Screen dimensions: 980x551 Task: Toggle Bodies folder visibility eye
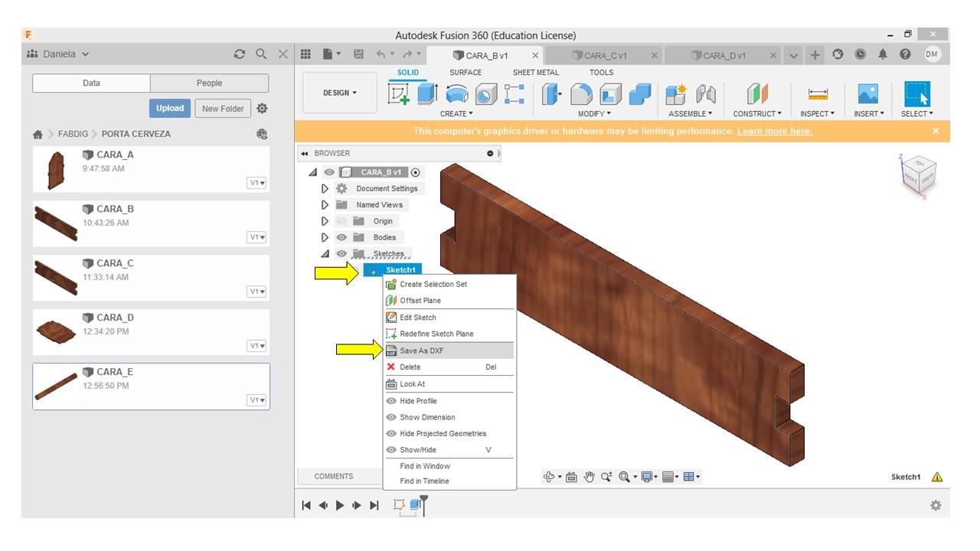click(341, 237)
